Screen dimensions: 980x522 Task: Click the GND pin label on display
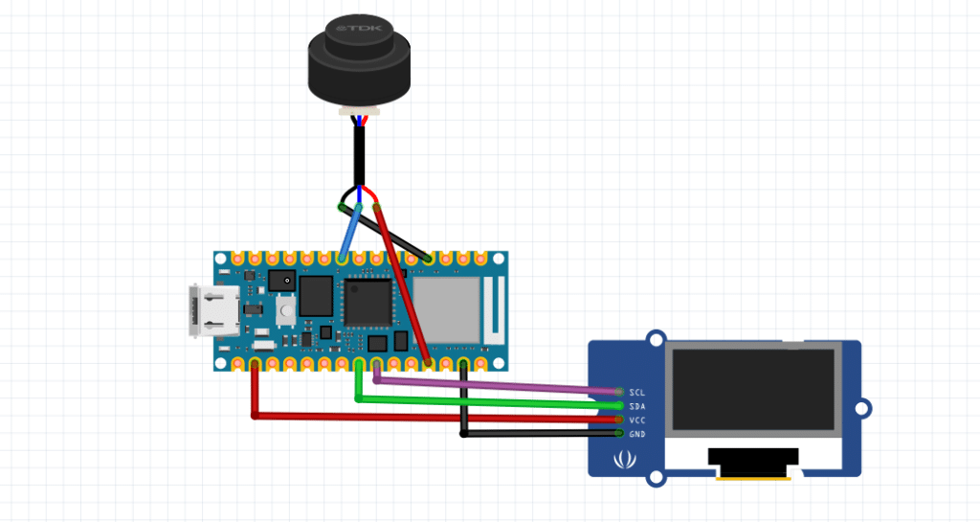(636, 434)
